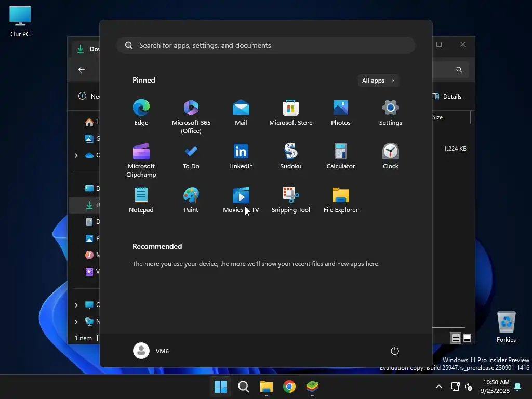Open taskbar Search icon
This screenshot has width=532, height=399.
pyautogui.click(x=243, y=387)
